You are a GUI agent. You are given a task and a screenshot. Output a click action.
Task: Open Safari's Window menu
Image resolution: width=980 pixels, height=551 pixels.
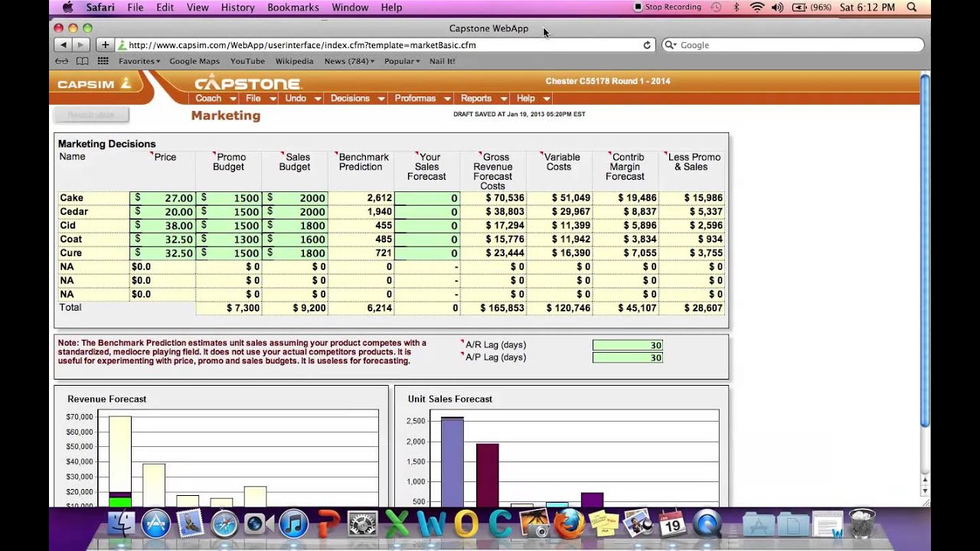350,7
